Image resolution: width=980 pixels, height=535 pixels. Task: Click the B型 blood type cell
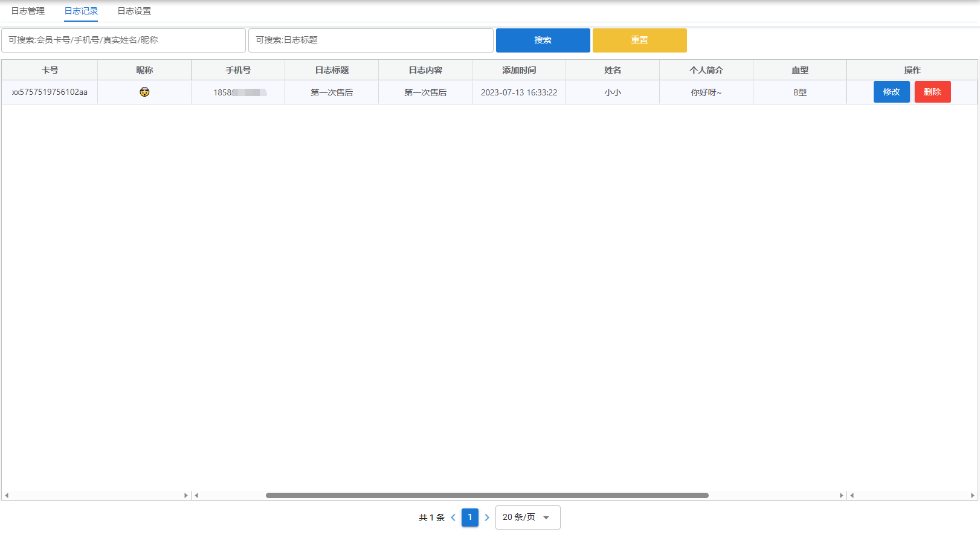[x=800, y=92]
